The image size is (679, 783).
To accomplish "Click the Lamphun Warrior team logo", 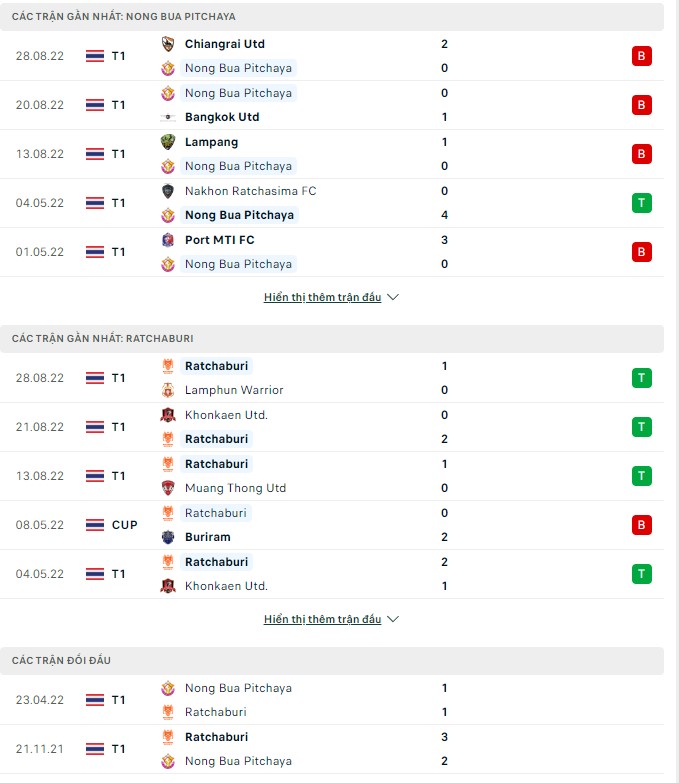I will pyautogui.click(x=168, y=390).
